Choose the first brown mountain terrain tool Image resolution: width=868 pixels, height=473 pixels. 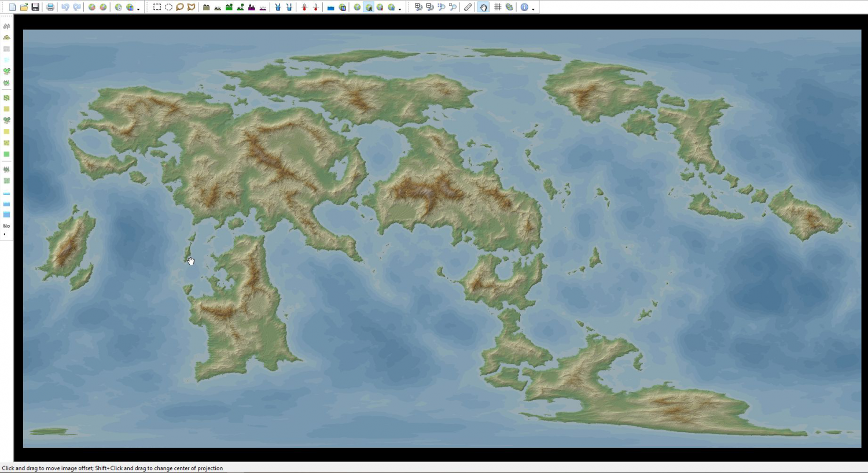(x=206, y=7)
